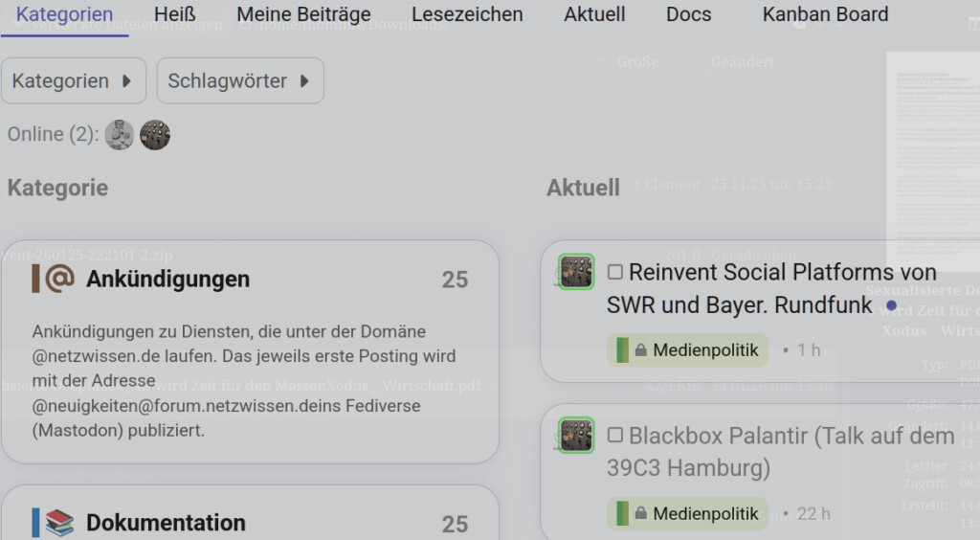This screenshot has height=540, width=980.
Task: Tick the checkbox for Reinvent Social Platforms topic
Action: pos(615,272)
